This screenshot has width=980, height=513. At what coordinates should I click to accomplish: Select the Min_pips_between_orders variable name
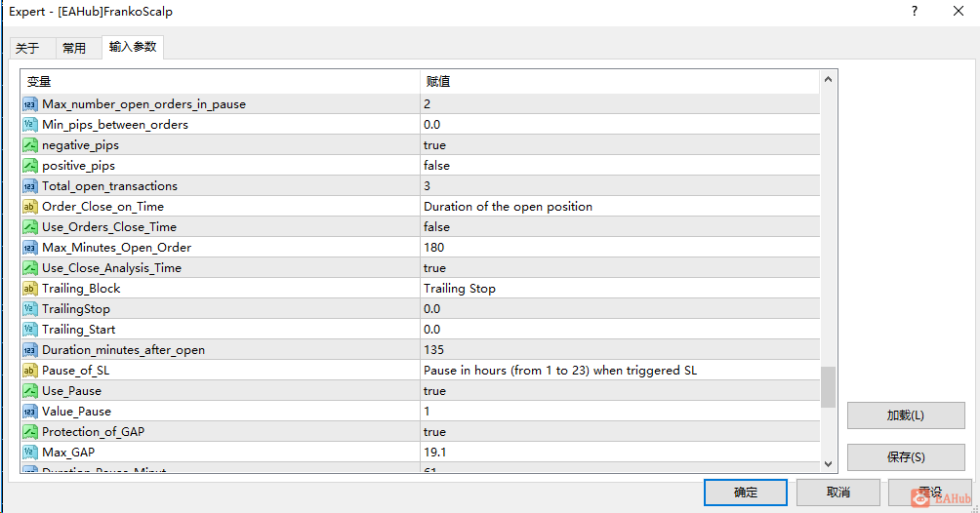tap(115, 124)
